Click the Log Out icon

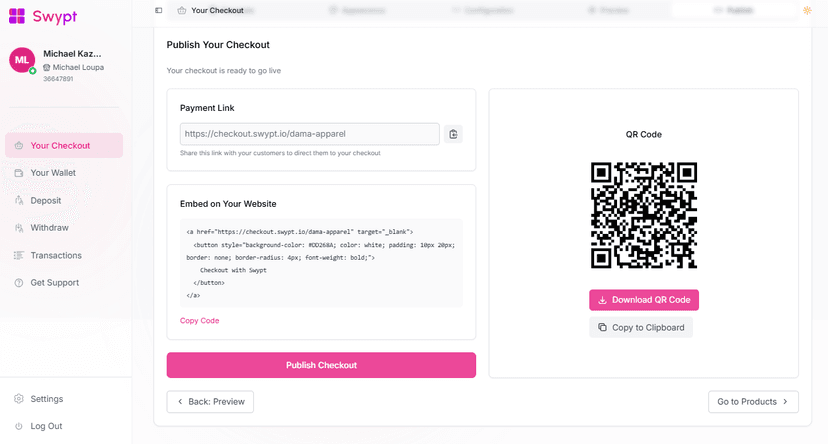[x=19, y=426]
